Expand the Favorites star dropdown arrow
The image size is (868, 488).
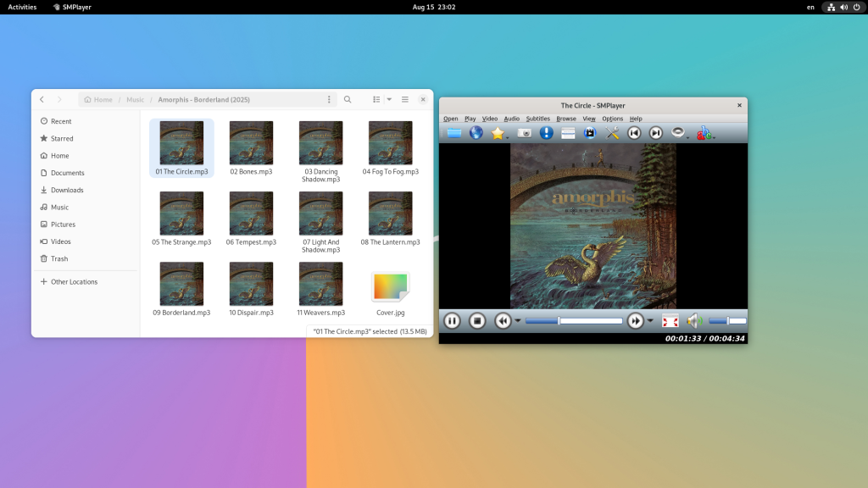(507, 137)
